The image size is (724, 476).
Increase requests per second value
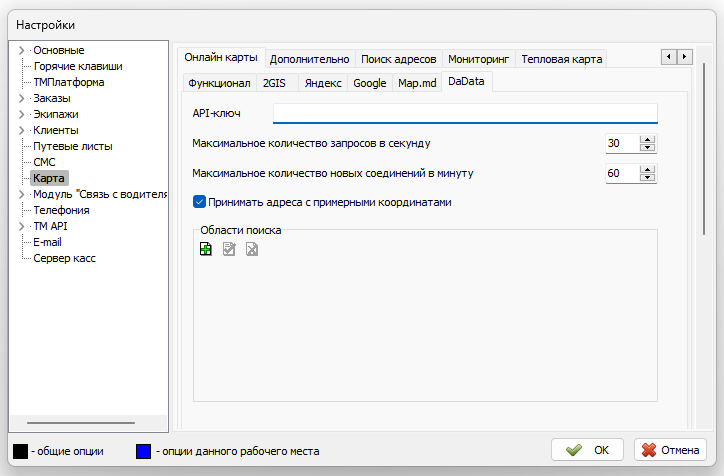pos(647,139)
